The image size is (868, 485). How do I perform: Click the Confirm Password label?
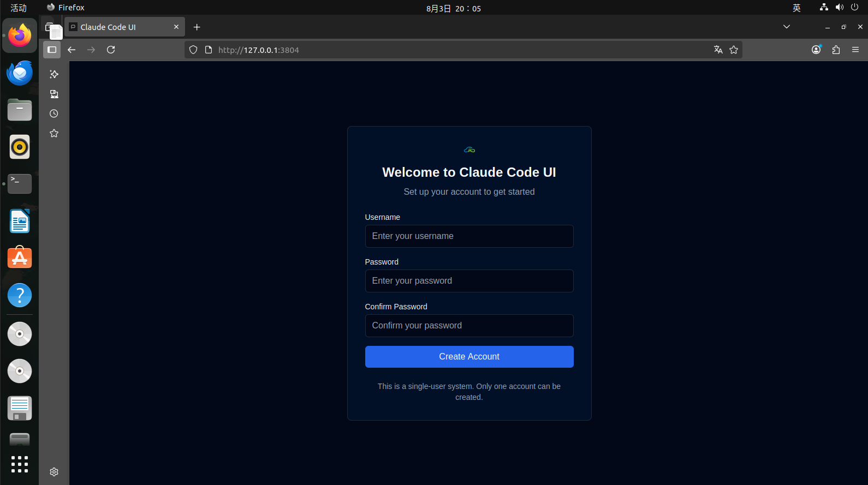[x=396, y=307]
